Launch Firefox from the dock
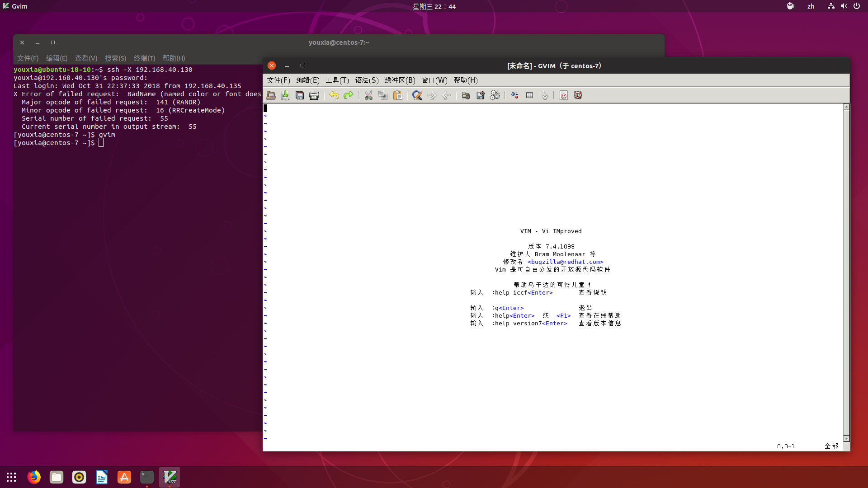Screen dimensions: 868x488 pyautogui.click(x=34, y=477)
